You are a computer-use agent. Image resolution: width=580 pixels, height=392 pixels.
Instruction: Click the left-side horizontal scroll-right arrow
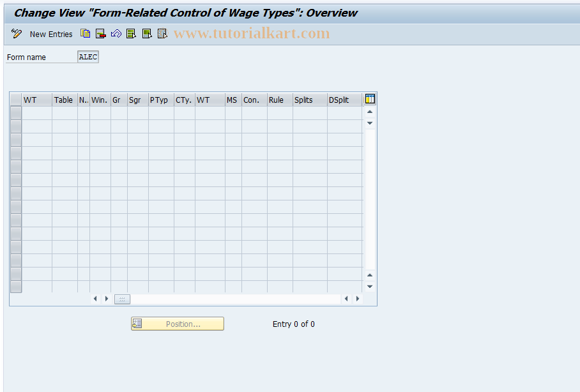107,299
